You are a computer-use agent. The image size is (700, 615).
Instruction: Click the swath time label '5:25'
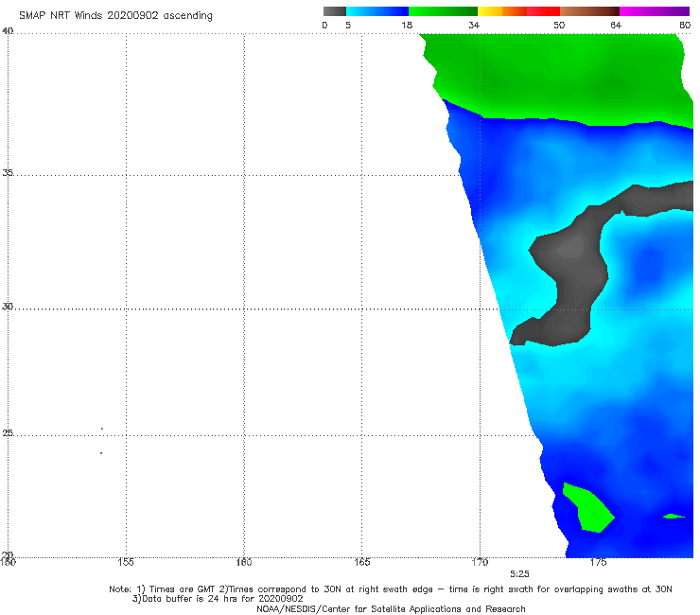pyautogui.click(x=519, y=574)
